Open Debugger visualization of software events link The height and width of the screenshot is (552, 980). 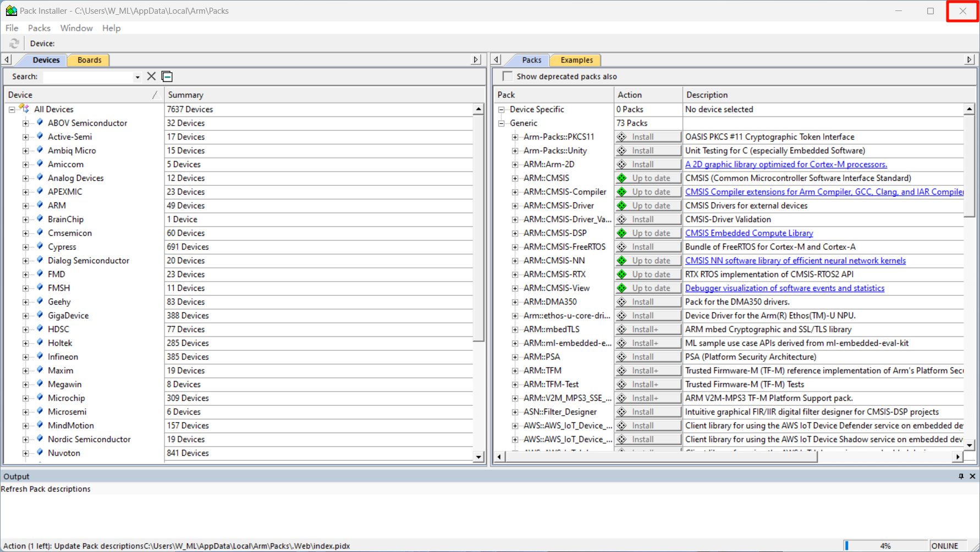click(x=785, y=288)
